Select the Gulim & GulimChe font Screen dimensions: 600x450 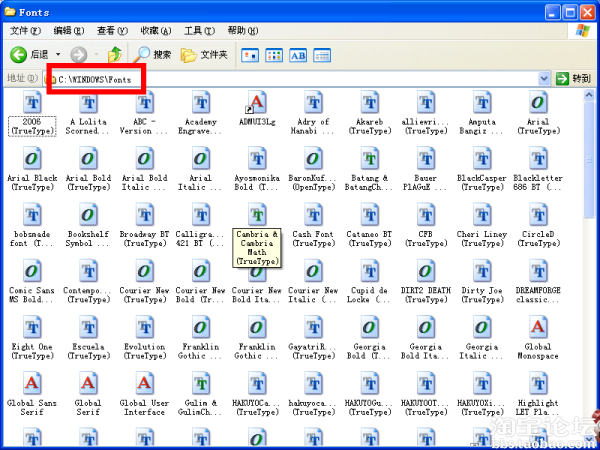point(201,395)
